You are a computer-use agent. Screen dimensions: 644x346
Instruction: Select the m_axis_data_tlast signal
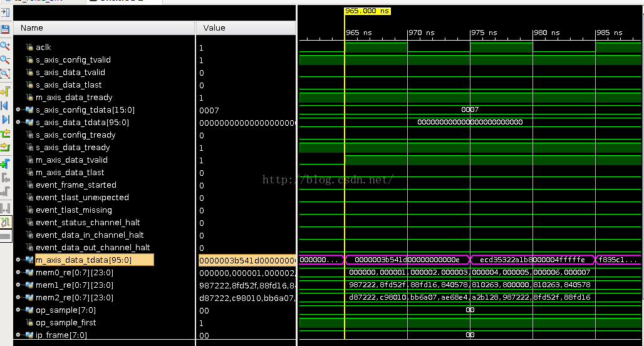coord(70,173)
